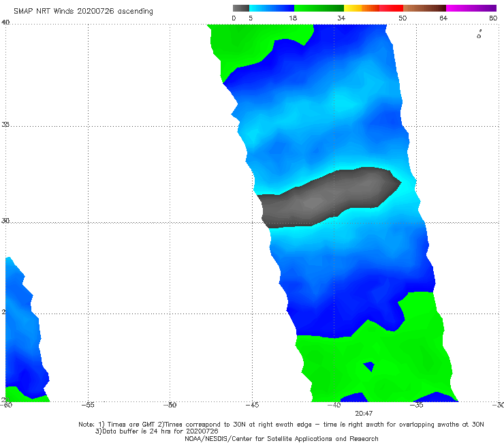
Task: Click the longitude axis label "-35"
Action: [x=416, y=405]
